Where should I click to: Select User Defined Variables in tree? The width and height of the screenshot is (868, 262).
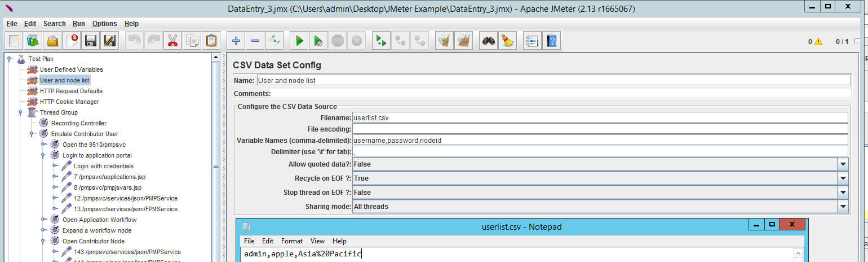coord(72,69)
